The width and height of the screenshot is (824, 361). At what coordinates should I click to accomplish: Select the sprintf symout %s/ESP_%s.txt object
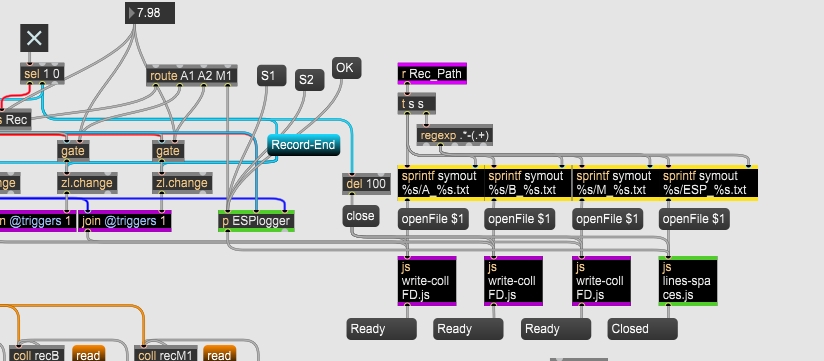(x=708, y=183)
